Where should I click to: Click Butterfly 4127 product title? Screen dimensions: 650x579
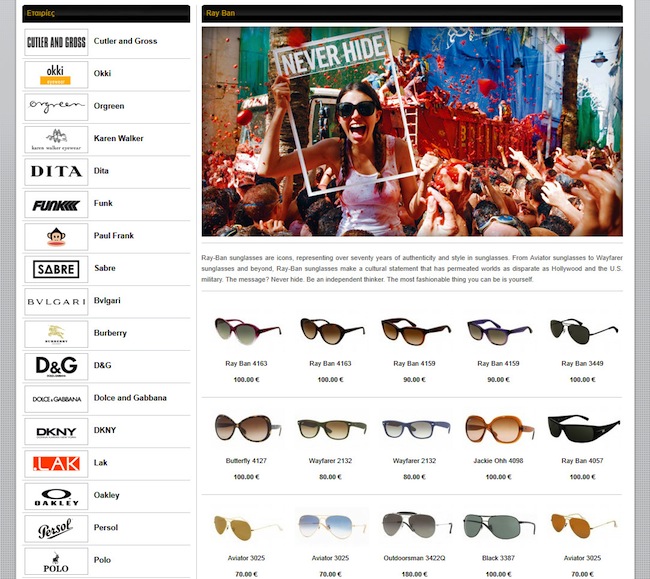coord(246,460)
